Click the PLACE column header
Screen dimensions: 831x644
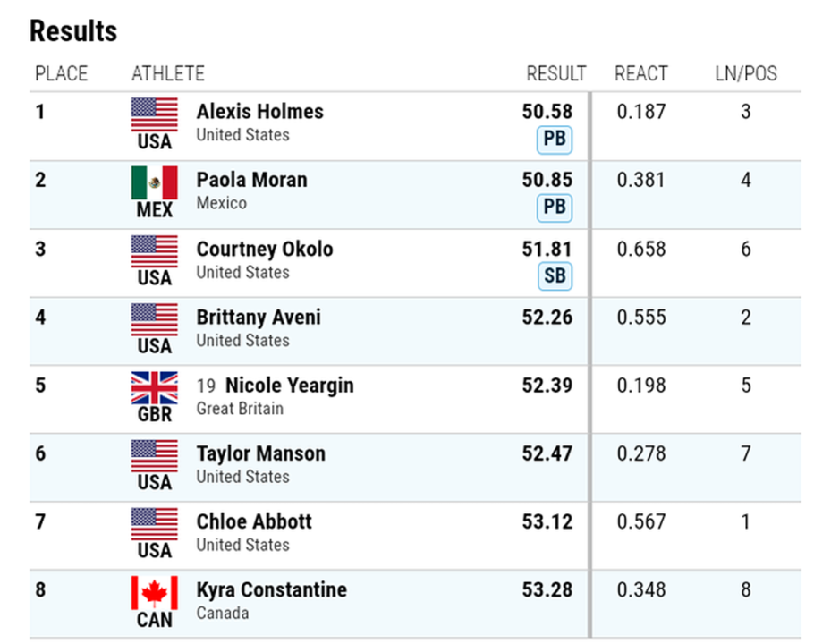[62, 73]
